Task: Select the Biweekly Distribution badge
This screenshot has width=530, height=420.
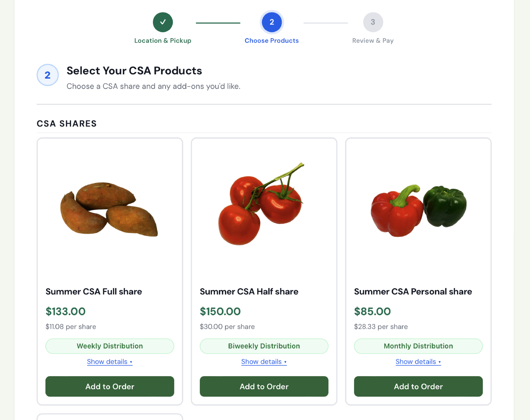Action: [264, 346]
